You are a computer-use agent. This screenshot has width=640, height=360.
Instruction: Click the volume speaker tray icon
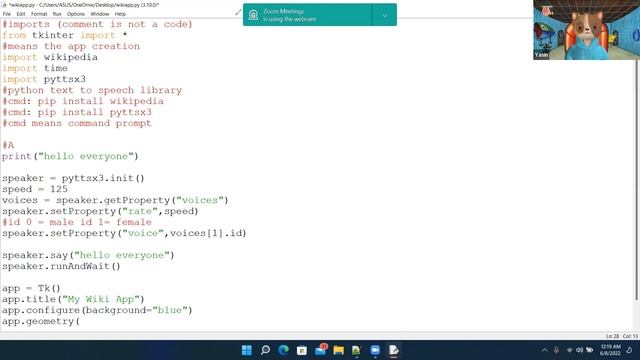(580, 350)
